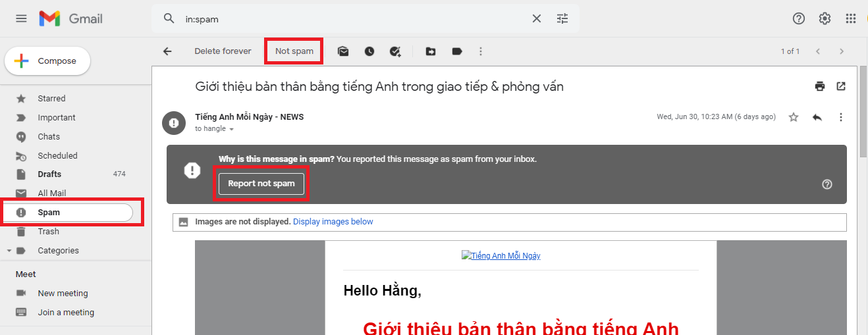Show search options filter icon
The image size is (868, 335).
[562, 18]
